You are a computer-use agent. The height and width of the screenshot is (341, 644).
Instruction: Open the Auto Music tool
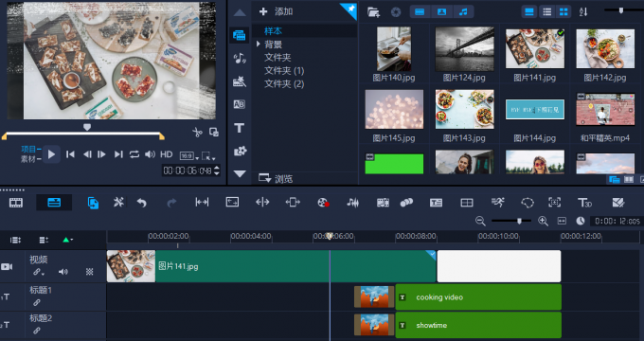coord(383,202)
